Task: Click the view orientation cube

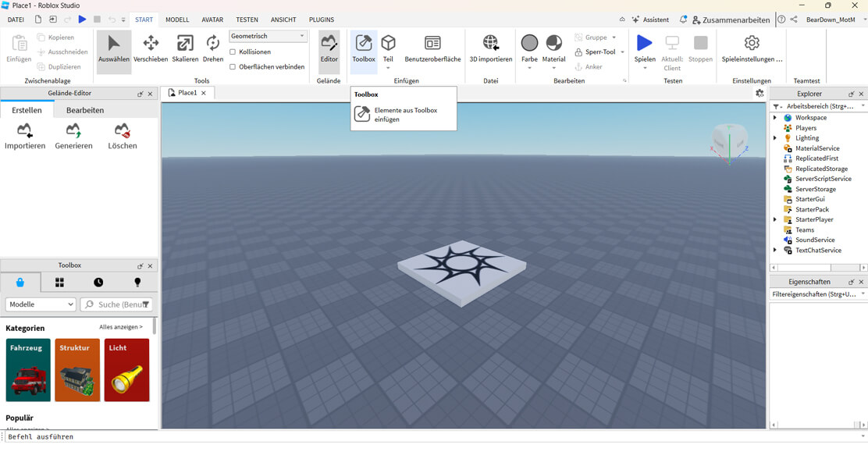Action: coord(729,142)
